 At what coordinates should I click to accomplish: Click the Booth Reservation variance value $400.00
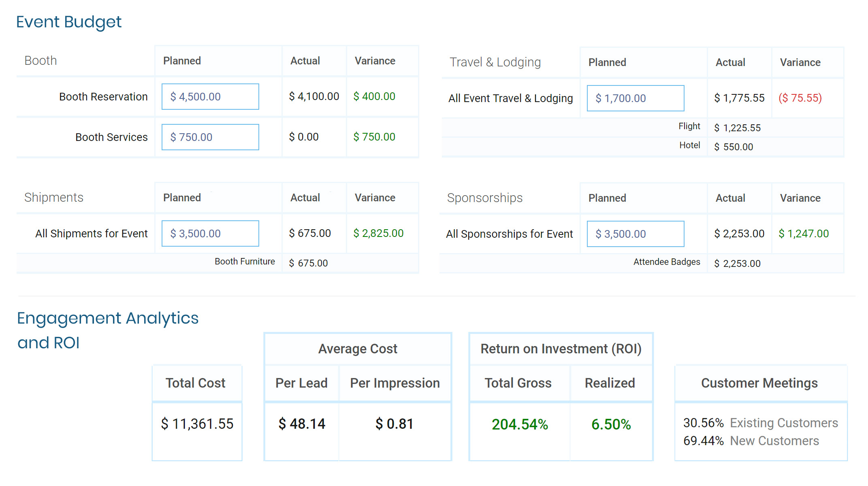374,96
